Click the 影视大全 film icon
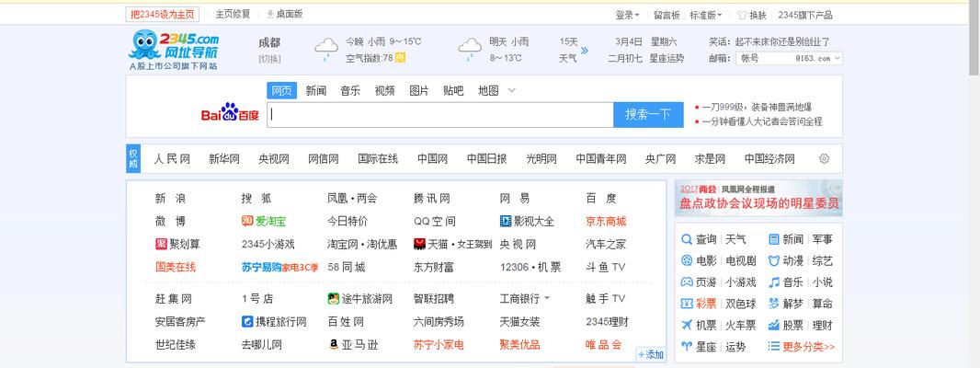This screenshot has height=368, width=980. (x=505, y=221)
